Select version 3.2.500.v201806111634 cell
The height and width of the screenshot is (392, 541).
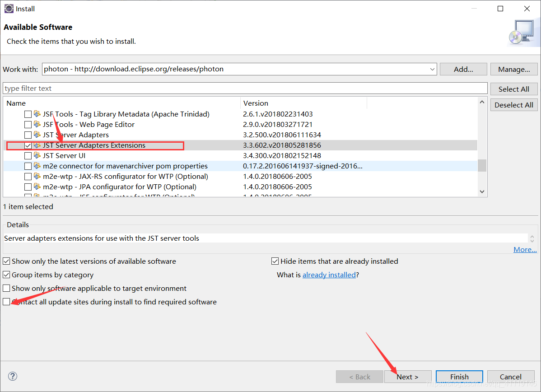coord(282,135)
